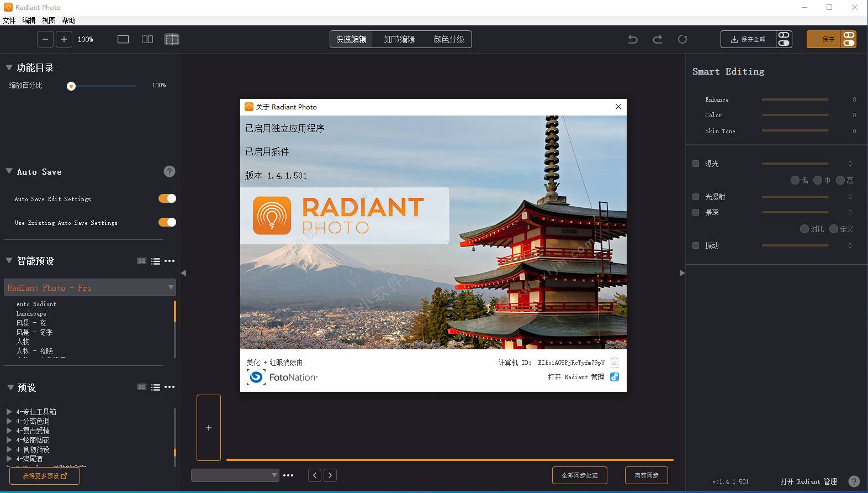Image resolution: width=868 pixels, height=493 pixels.
Task: Switch to the 颜色分级 tab
Action: pos(449,39)
